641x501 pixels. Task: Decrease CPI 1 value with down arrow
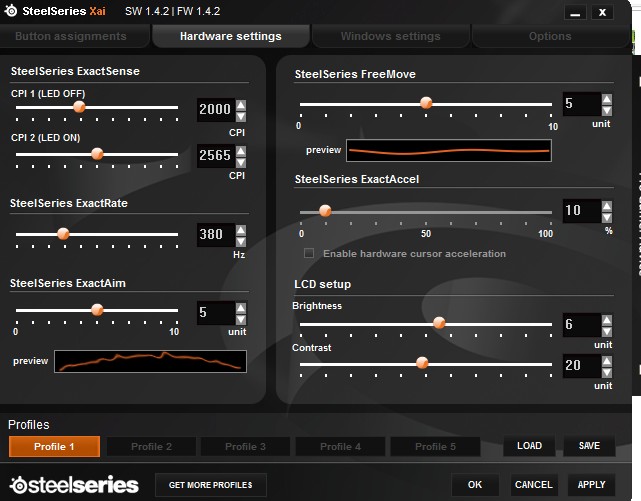tap(241, 116)
